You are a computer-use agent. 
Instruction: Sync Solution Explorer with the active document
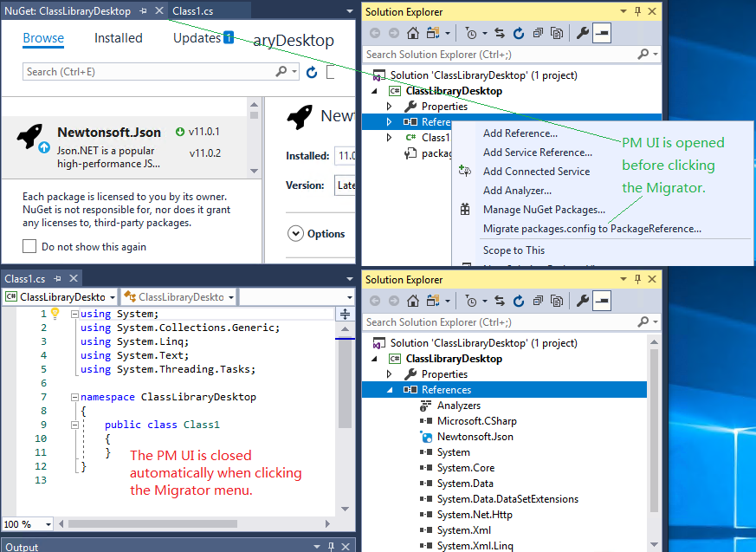pyautogui.click(x=499, y=33)
